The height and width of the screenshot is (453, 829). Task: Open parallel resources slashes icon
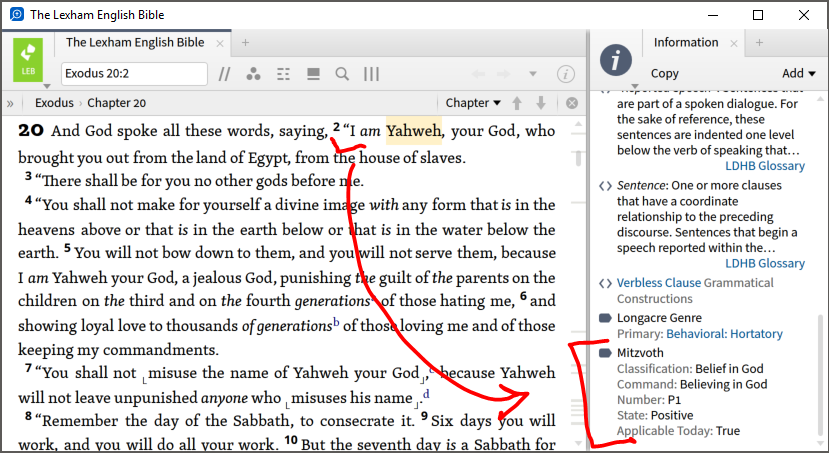[224, 74]
